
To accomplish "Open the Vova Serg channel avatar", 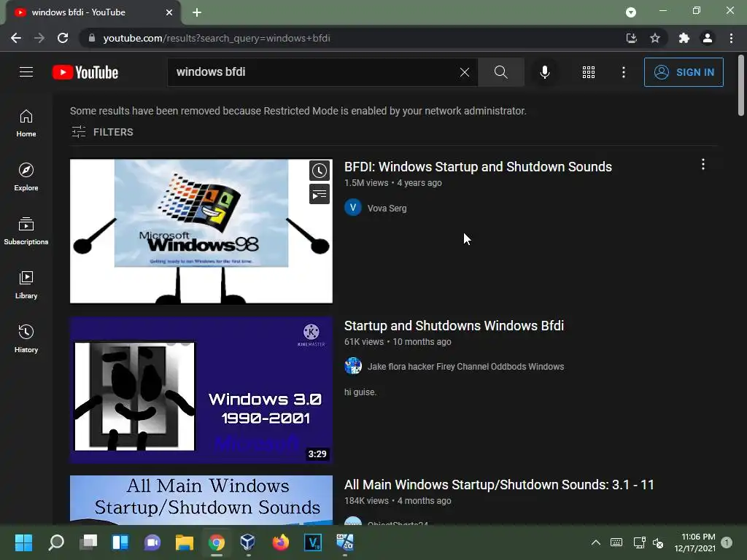I will click(x=353, y=208).
